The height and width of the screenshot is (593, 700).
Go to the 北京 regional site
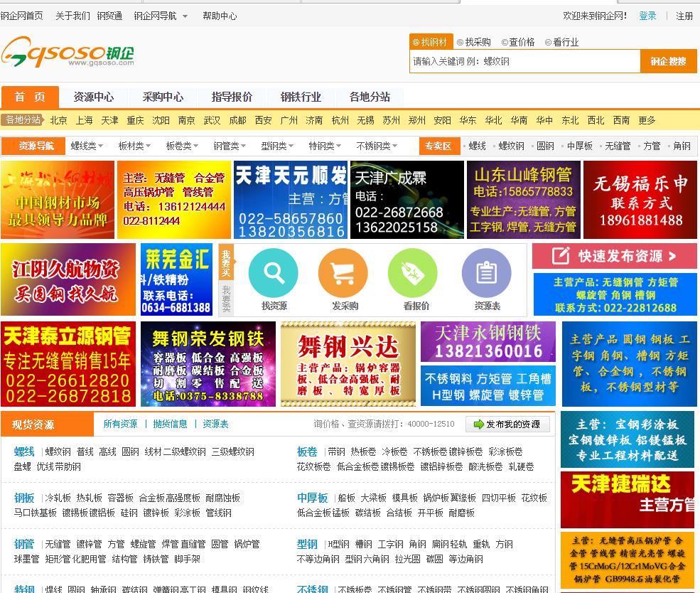point(58,120)
